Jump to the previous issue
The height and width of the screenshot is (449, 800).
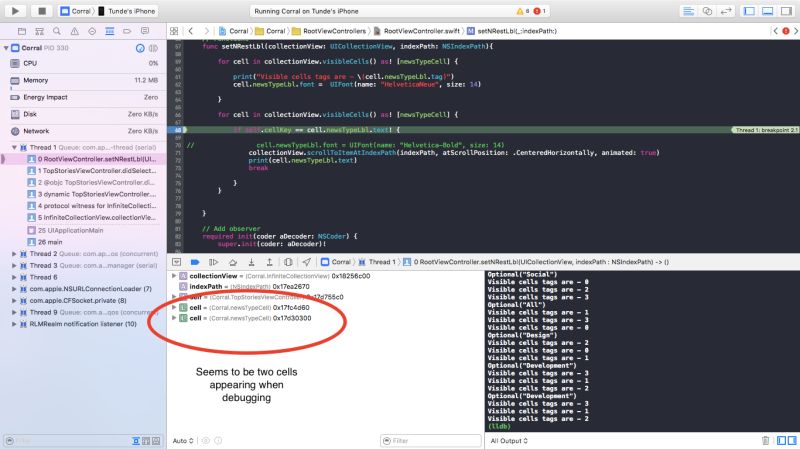tap(776, 31)
